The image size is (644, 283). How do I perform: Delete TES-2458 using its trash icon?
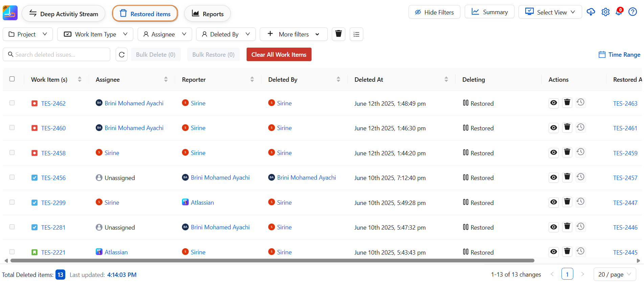click(567, 152)
